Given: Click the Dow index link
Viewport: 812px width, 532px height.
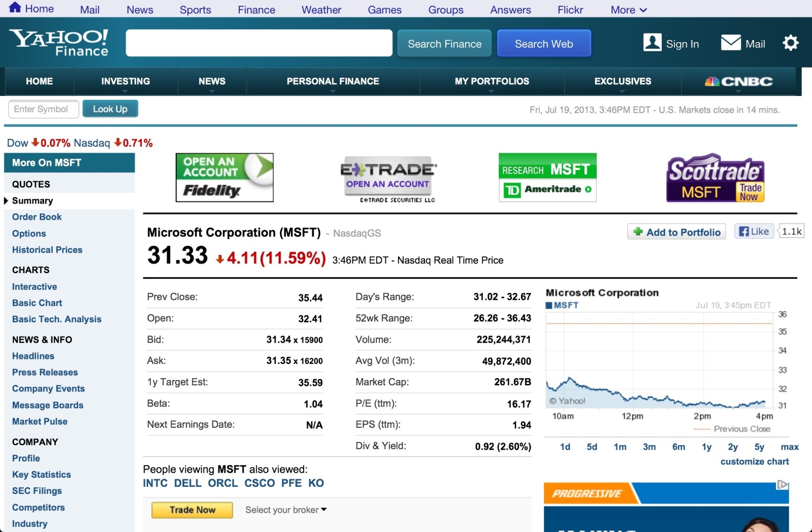Looking at the screenshot, I should tap(18, 143).
